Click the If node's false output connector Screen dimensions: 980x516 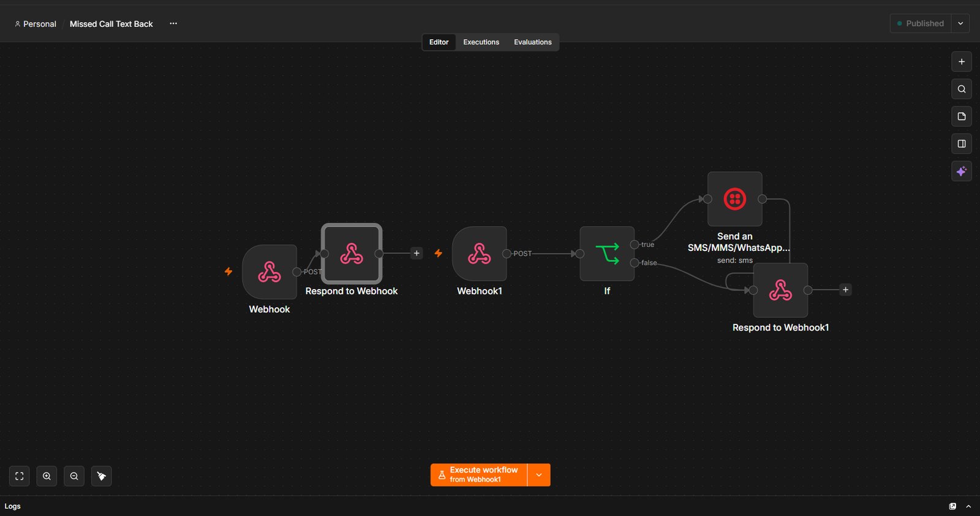point(635,263)
